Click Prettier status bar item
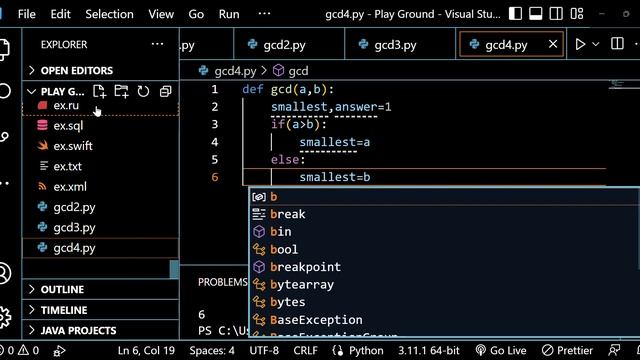This screenshot has width=640, height=360. pos(567,350)
